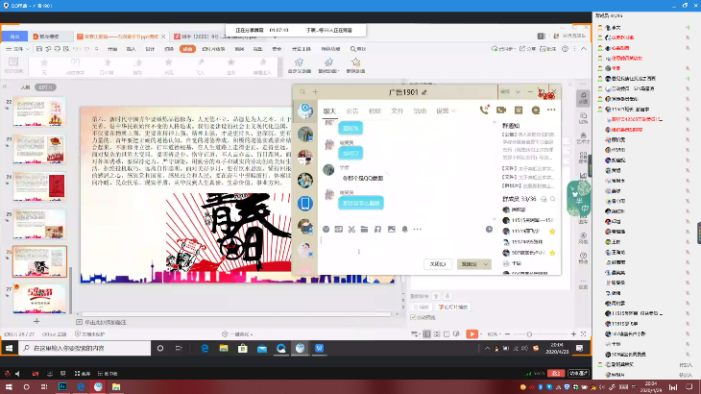Open the send image icon in chat toolbar
This screenshot has width=701, height=394.
point(391,229)
